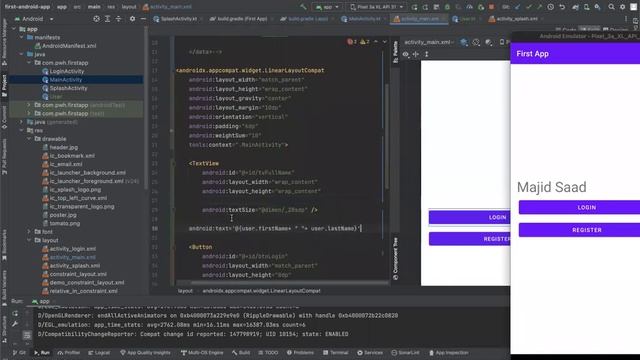The width and height of the screenshot is (640, 360).
Task: Click design surface layers icon in preview
Action: tap(464, 42)
